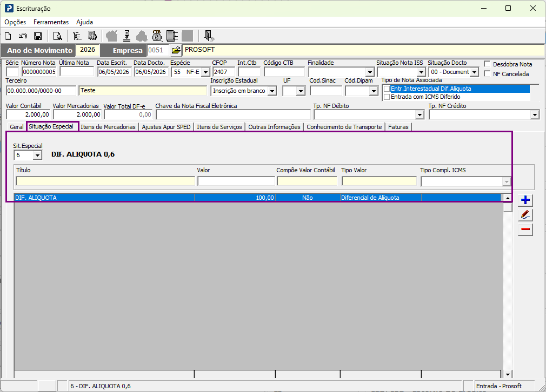Expand the Finalidade dropdown
The height and width of the screenshot is (392, 546).
[369, 72]
